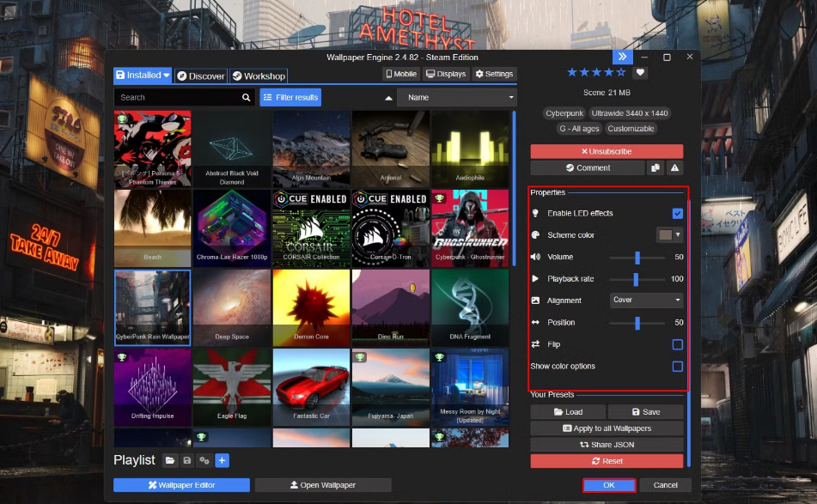817x504 pixels.
Task: Open Settings
Action: pyautogui.click(x=494, y=74)
